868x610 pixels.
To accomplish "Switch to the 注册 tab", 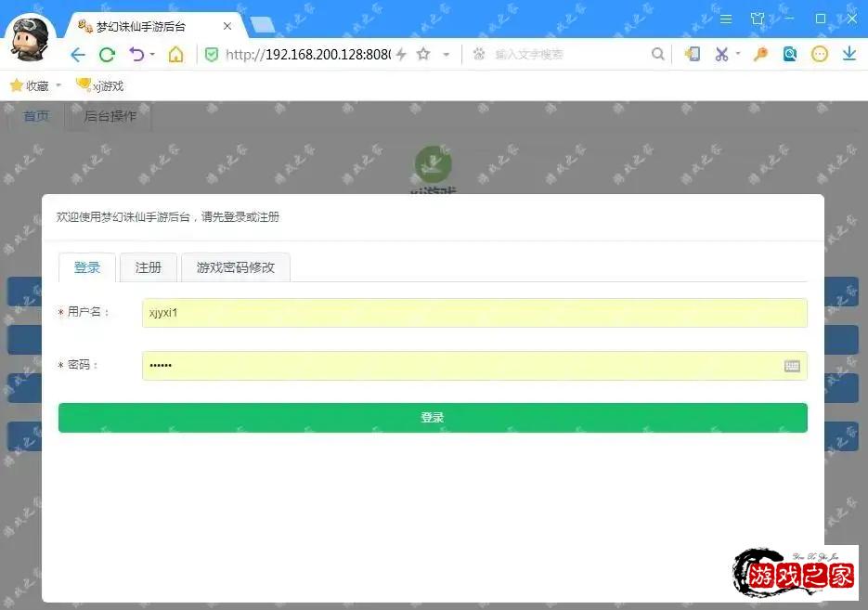I will click(148, 267).
